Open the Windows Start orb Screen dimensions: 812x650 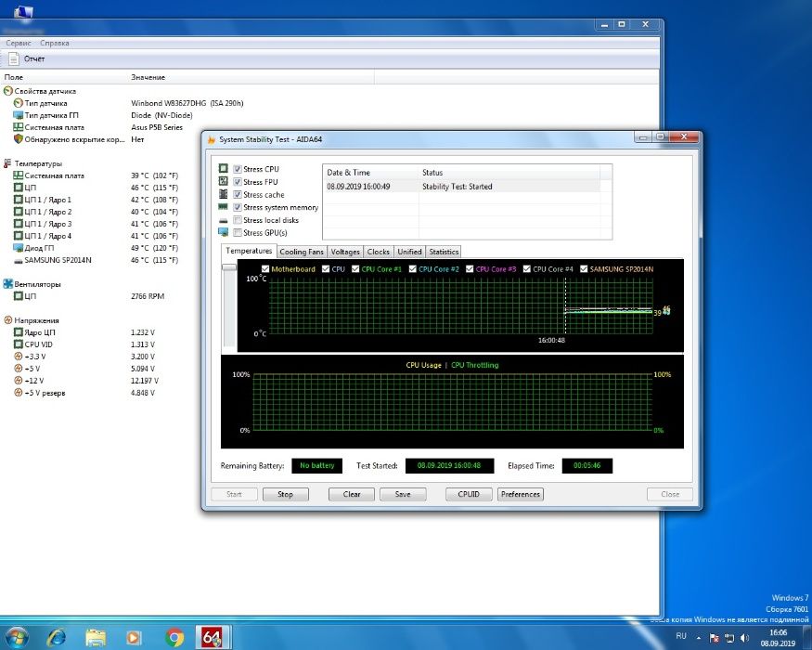tap(15, 637)
